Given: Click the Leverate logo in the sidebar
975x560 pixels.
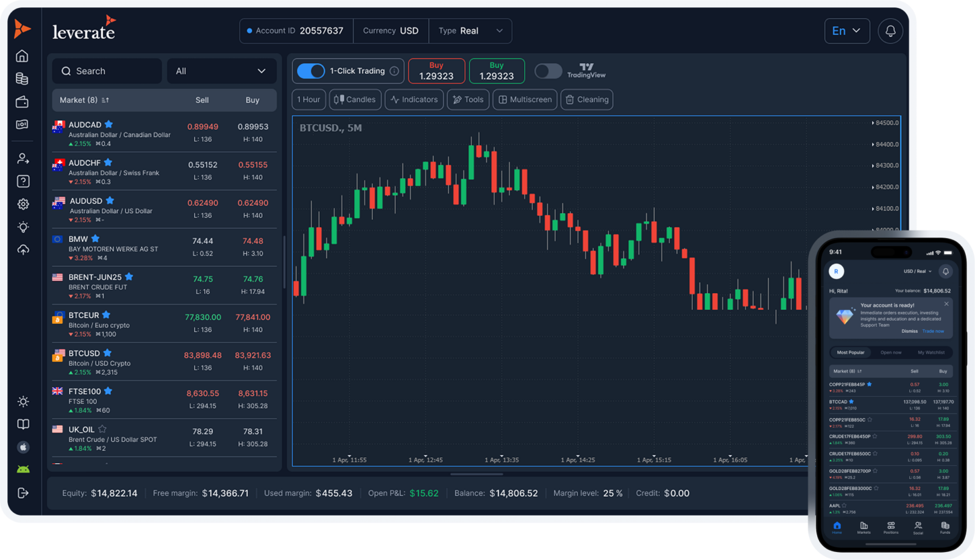Looking at the screenshot, I should pyautogui.click(x=22, y=29).
